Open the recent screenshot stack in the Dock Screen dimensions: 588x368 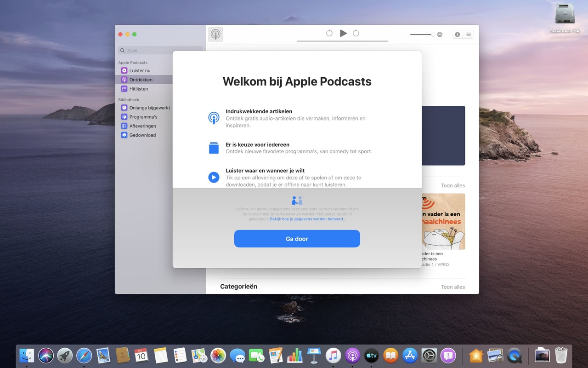pyautogui.click(x=542, y=355)
